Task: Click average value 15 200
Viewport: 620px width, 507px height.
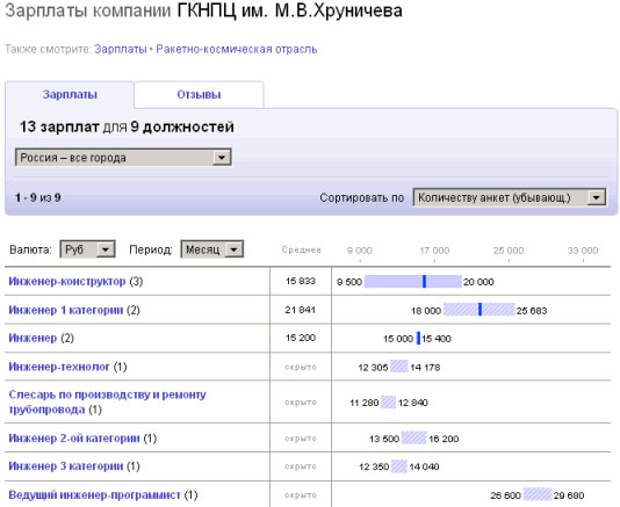Action: tap(300, 338)
